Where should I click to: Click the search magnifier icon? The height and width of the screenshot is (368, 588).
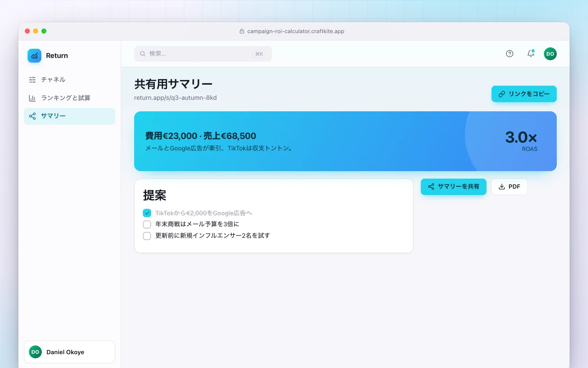143,54
